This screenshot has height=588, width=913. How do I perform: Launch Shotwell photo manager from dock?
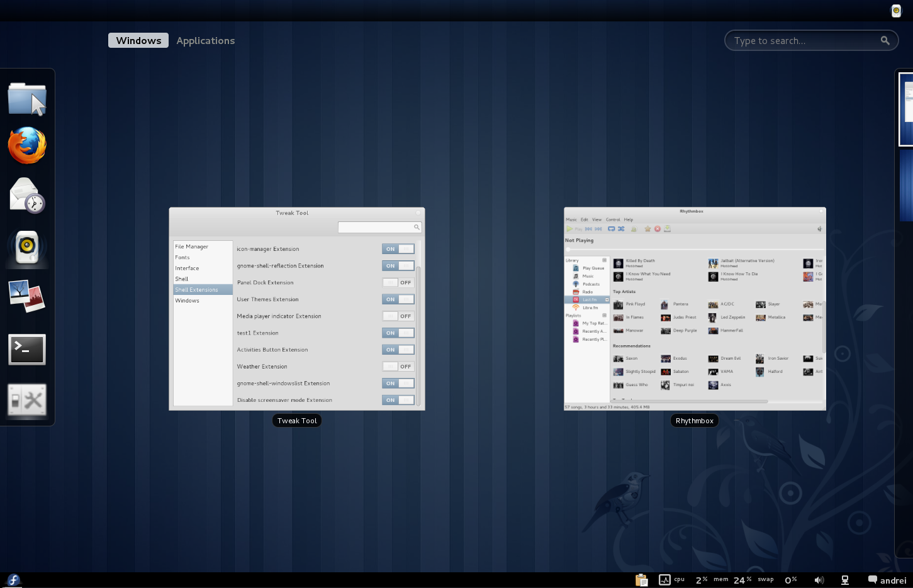coord(27,296)
